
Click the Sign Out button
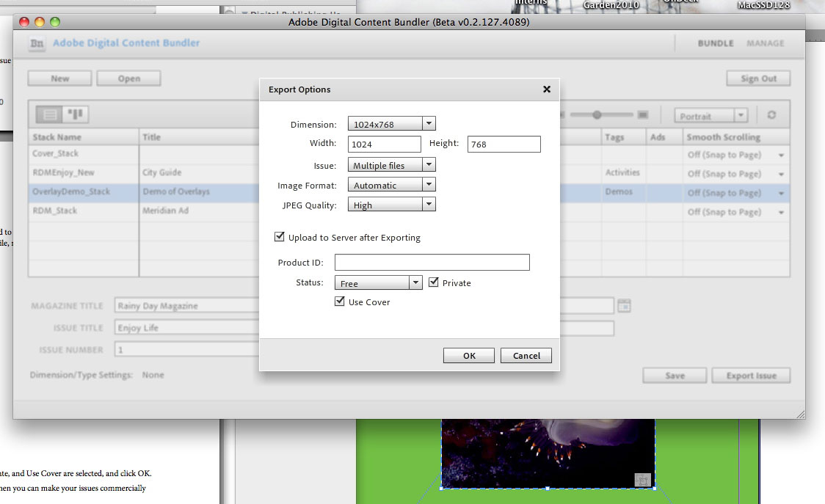pyautogui.click(x=758, y=78)
